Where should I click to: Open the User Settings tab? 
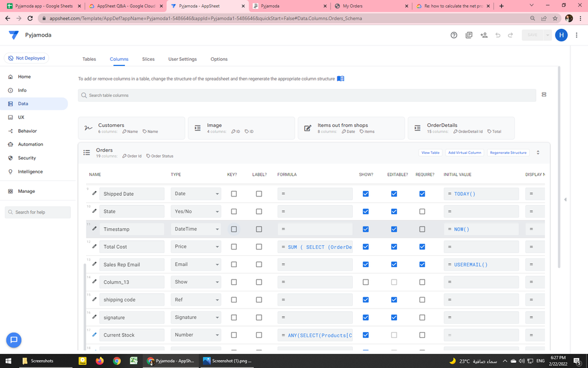(182, 59)
